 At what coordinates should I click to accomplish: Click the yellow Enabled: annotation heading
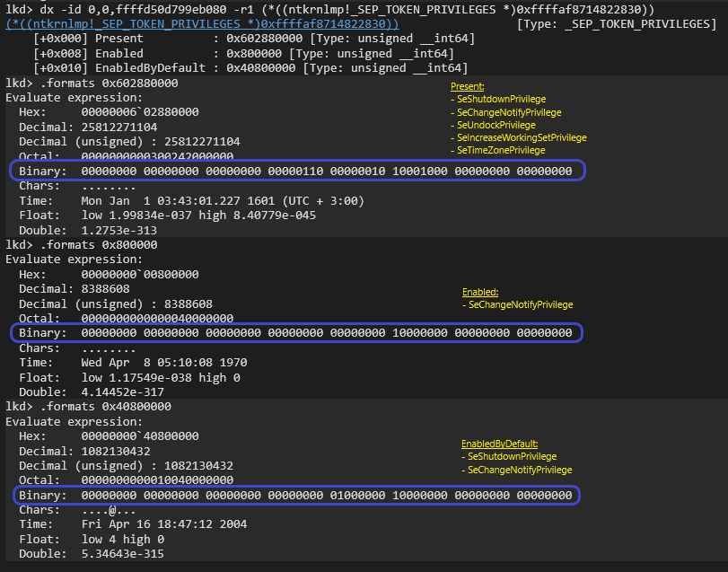click(480, 292)
